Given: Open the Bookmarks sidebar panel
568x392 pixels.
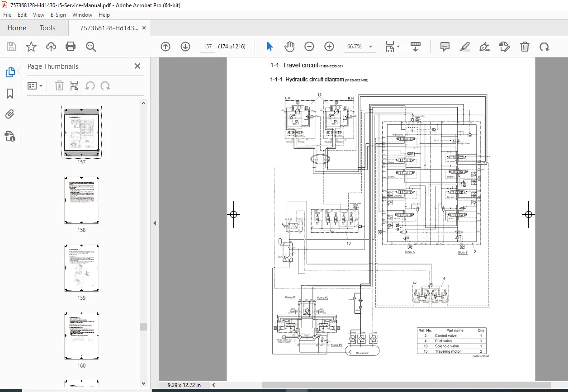Looking at the screenshot, I should click(10, 94).
